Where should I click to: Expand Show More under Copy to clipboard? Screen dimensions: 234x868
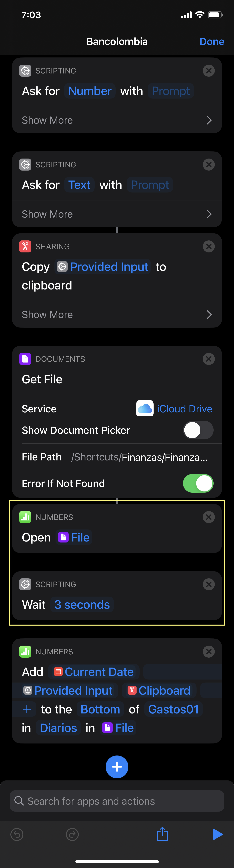click(117, 314)
